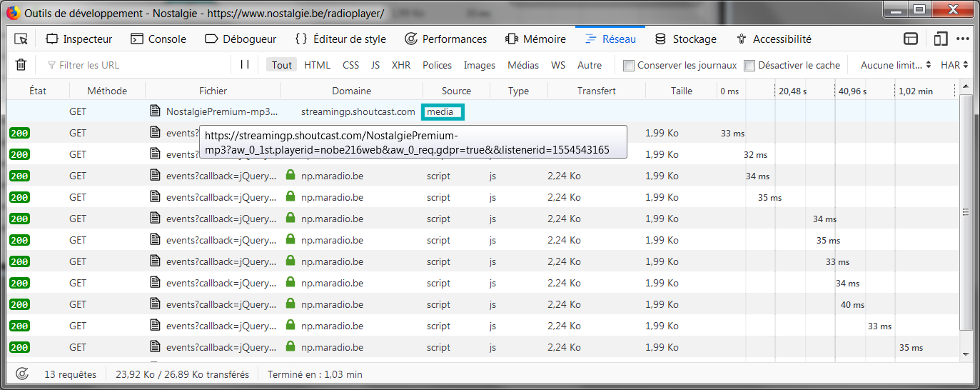Filter requests by JS
980x390 pixels.
click(x=375, y=65)
